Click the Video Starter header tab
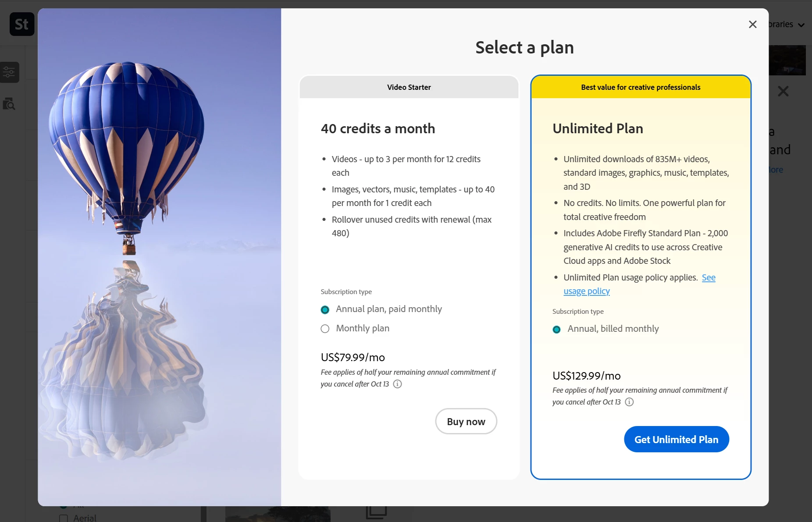812x522 pixels. [409, 87]
